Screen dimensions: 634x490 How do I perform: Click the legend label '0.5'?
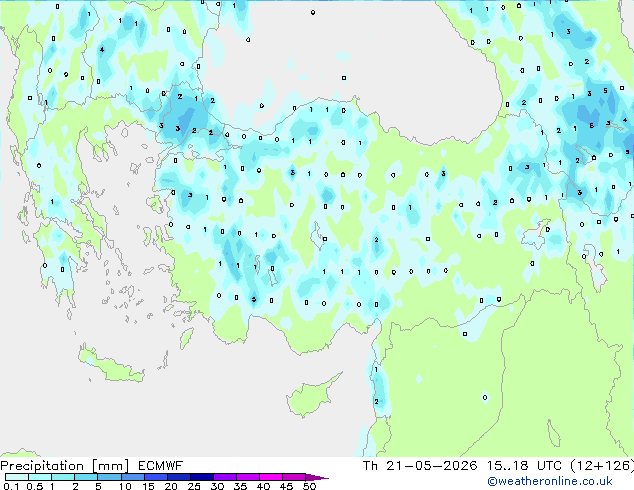click(34, 486)
